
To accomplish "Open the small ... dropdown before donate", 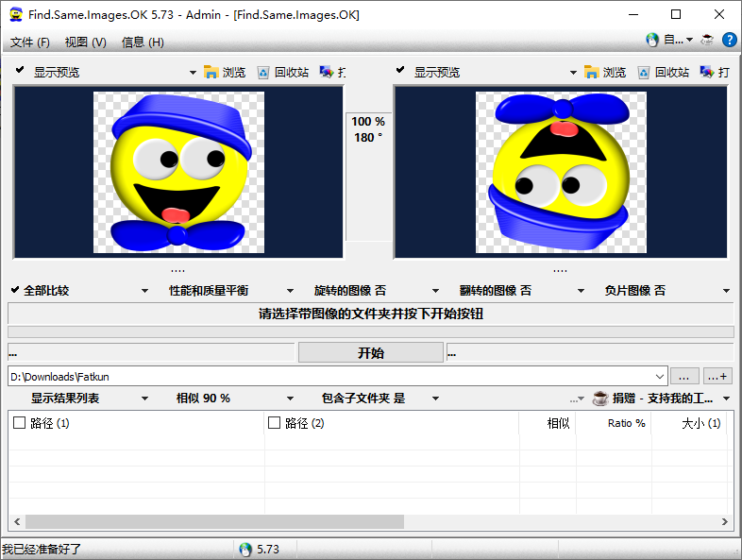I will 578,399.
